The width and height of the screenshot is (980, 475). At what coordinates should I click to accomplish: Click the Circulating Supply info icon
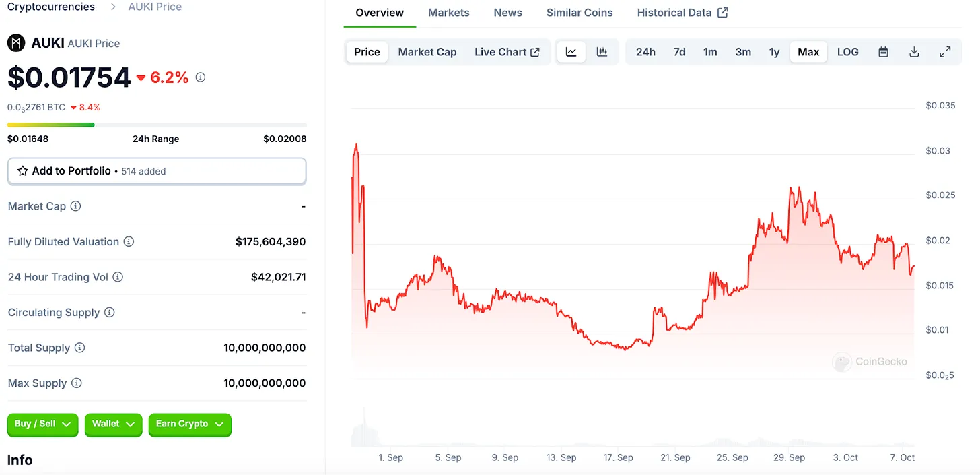click(110, 313)
